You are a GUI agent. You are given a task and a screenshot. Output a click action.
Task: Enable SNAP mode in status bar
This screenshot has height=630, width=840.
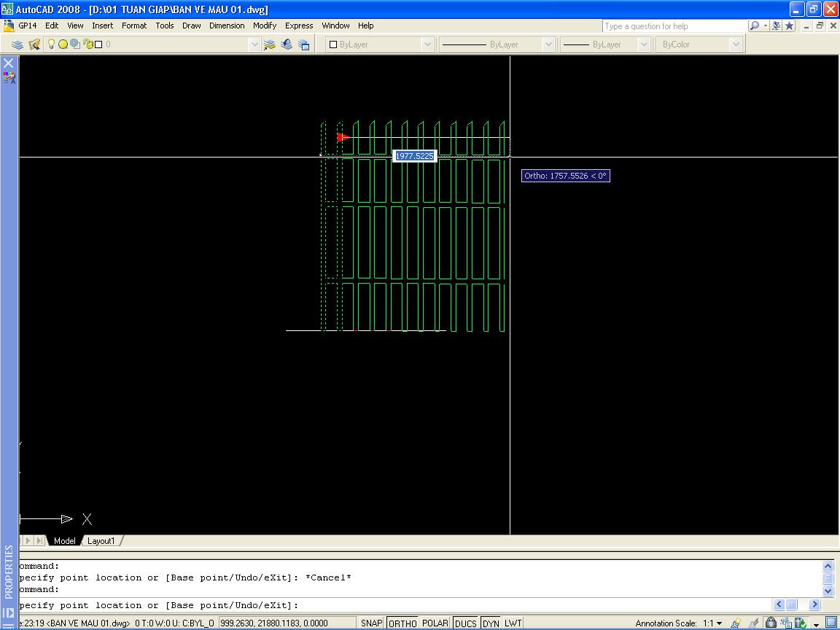coord(371,623)
